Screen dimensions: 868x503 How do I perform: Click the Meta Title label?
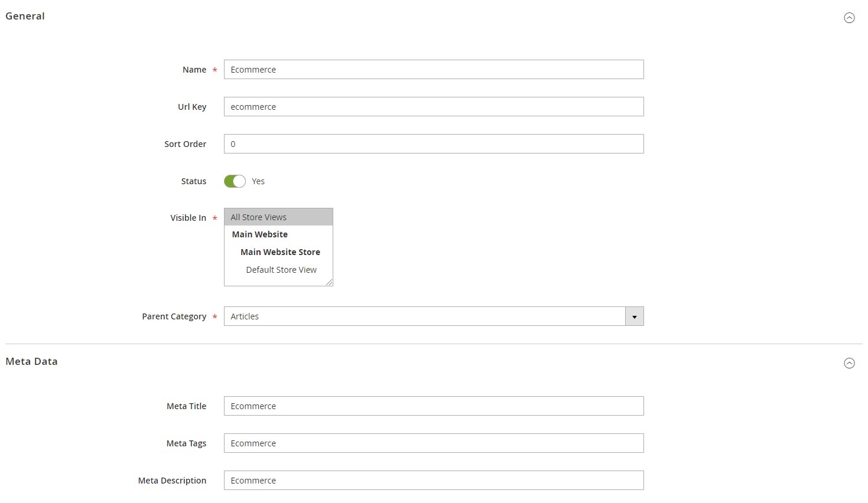pos(187,406)
